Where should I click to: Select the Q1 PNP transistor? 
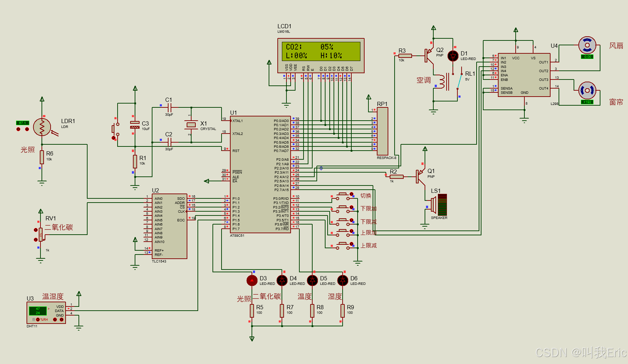(420, 176)
